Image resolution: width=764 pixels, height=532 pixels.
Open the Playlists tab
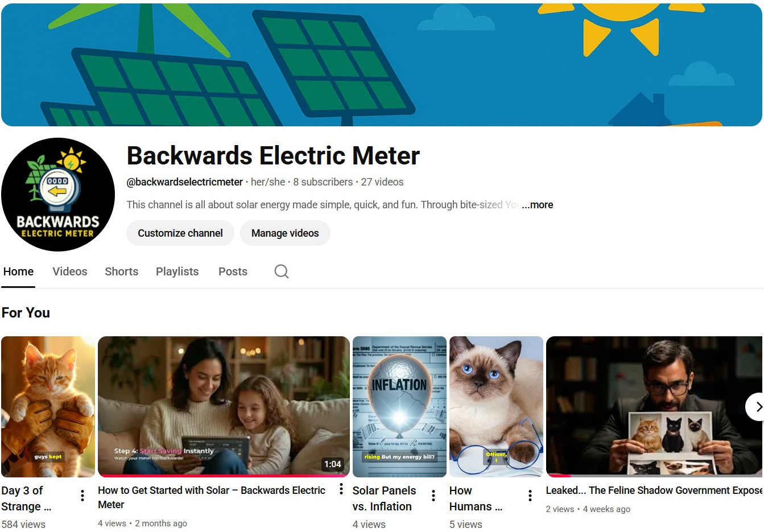(x=177, y=271)
